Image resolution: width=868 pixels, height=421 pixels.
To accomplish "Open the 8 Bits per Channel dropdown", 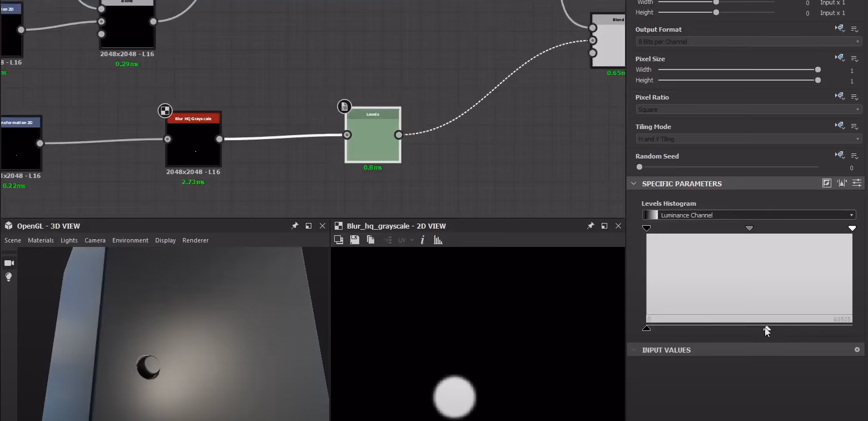I will 748,42.
